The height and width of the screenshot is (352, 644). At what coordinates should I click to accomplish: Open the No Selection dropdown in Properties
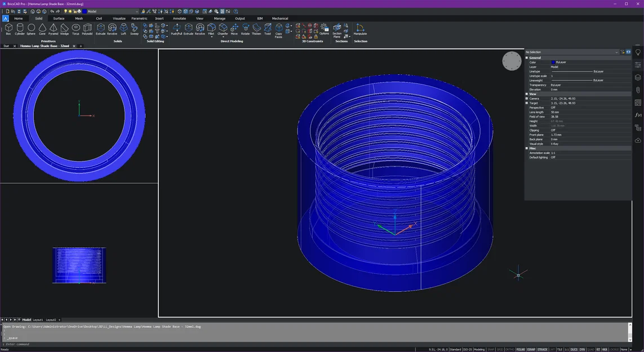click(616, 52)
